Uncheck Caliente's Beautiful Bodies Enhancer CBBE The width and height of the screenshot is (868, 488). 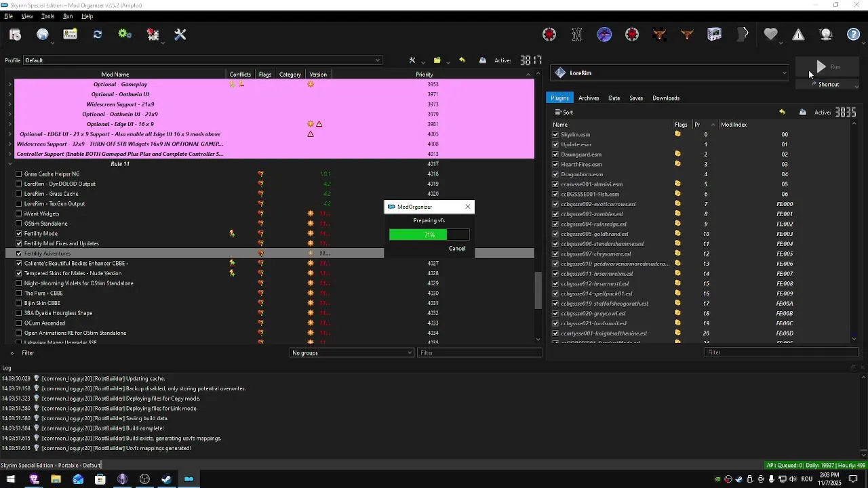pyautogui.click(x=19, y=264)
